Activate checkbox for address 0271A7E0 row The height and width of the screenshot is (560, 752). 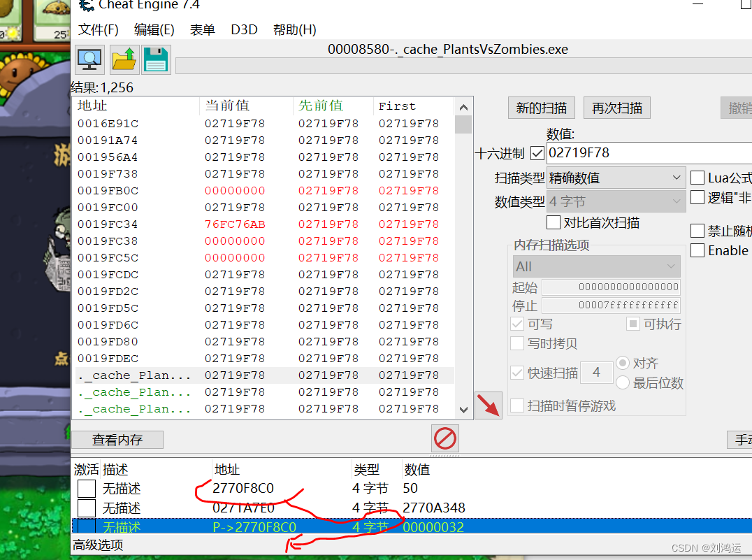87,508
